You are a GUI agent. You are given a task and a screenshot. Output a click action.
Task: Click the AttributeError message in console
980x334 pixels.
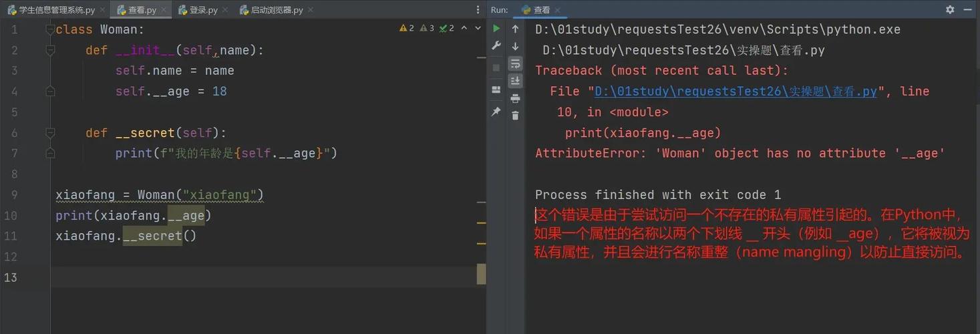click(740, 154)
